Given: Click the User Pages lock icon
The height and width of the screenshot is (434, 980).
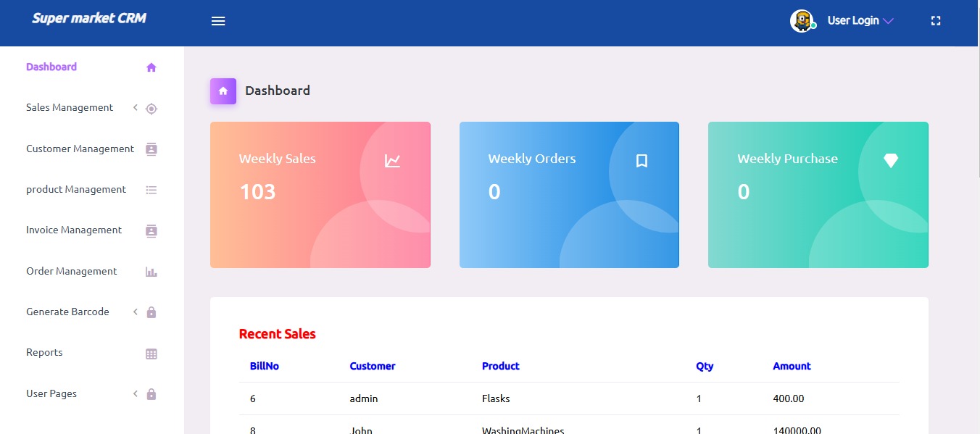Looking at the screenshot, I should pyautogui.click(x=151, y=394).
